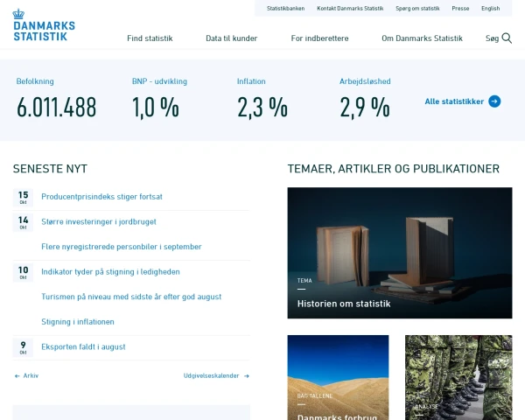Click the Befolkning figure 6.011.488
This screenshot has width=525, height=420.
point(56,107)
